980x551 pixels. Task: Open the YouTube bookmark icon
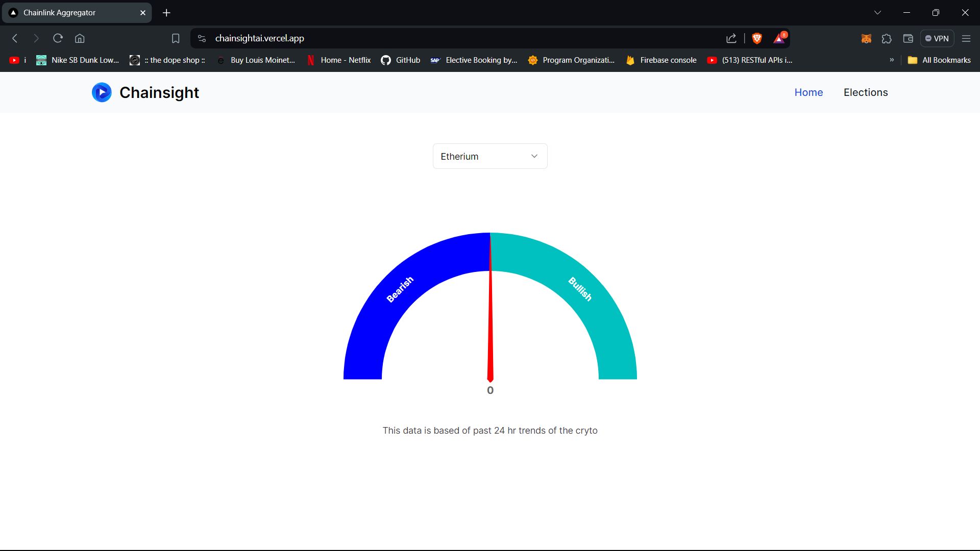pyautogui.click(x=14, y=60)
